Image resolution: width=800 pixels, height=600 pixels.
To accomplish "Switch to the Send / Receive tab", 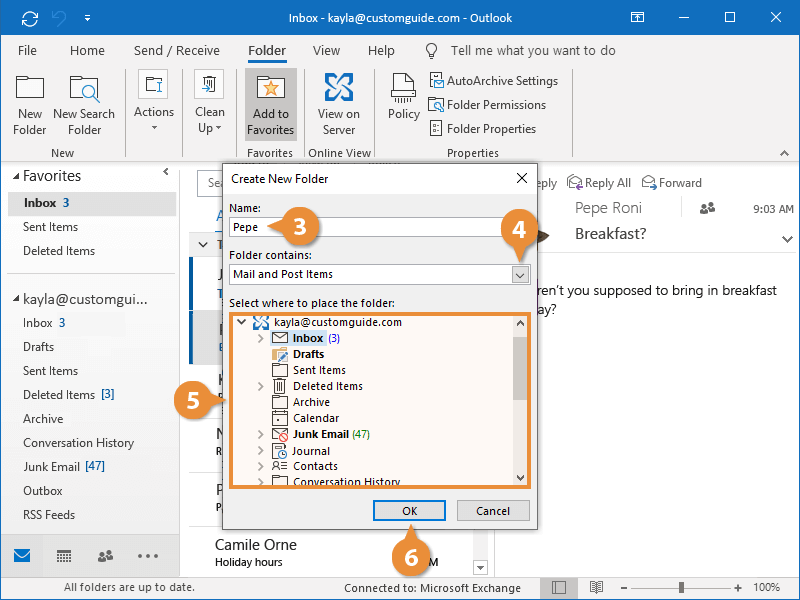I will pos(177,51).
